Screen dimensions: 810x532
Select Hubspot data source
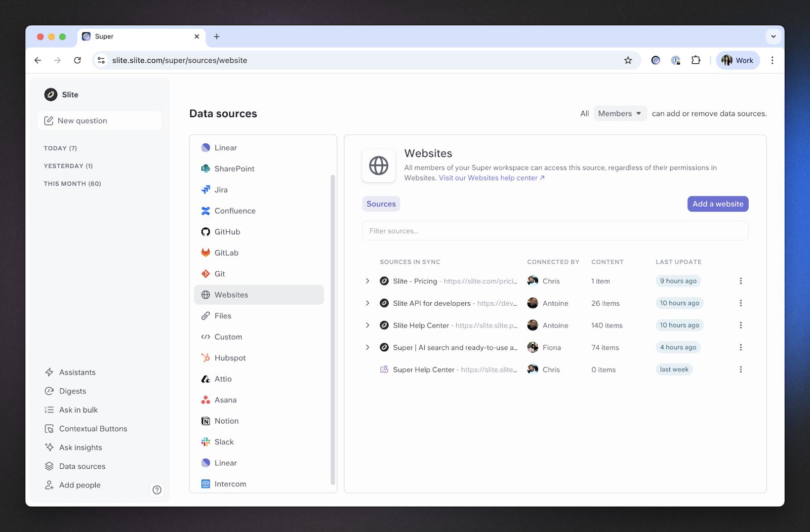259,358
